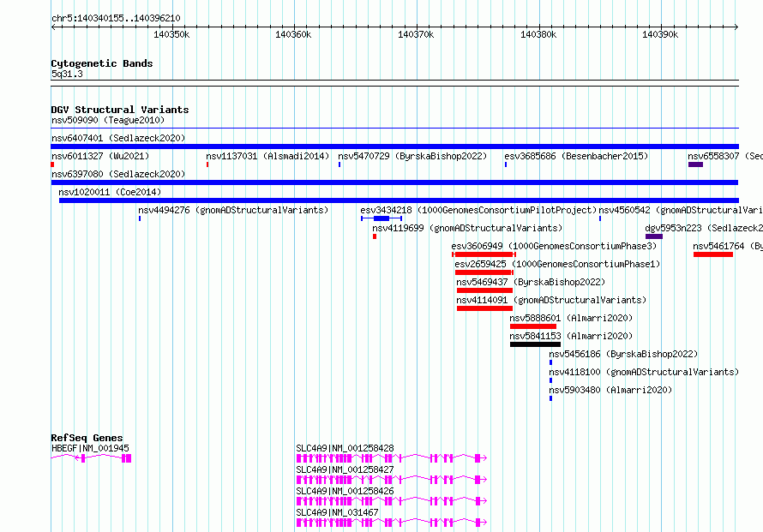Open nsv5456186 (ByrskaBishop2022) label
This screenshot has width=763, height=532.
click(623, 354)
